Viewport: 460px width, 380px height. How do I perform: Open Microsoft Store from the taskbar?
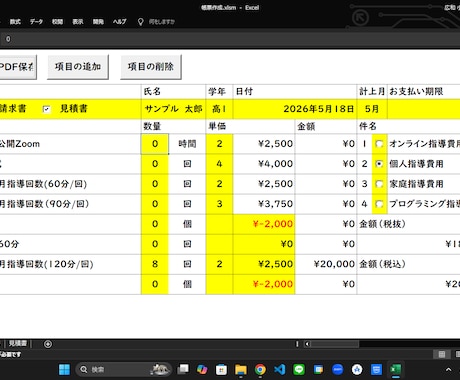pos(221,369)
